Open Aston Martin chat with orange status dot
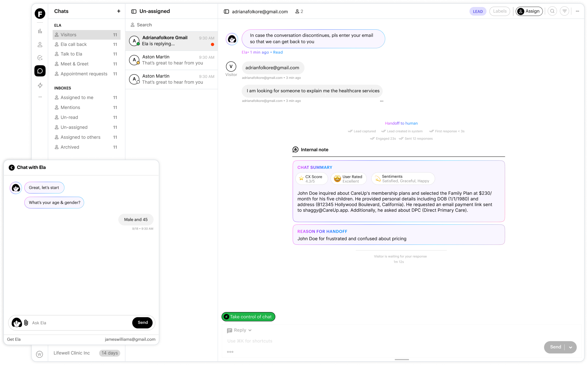 [x=172, y=60]
